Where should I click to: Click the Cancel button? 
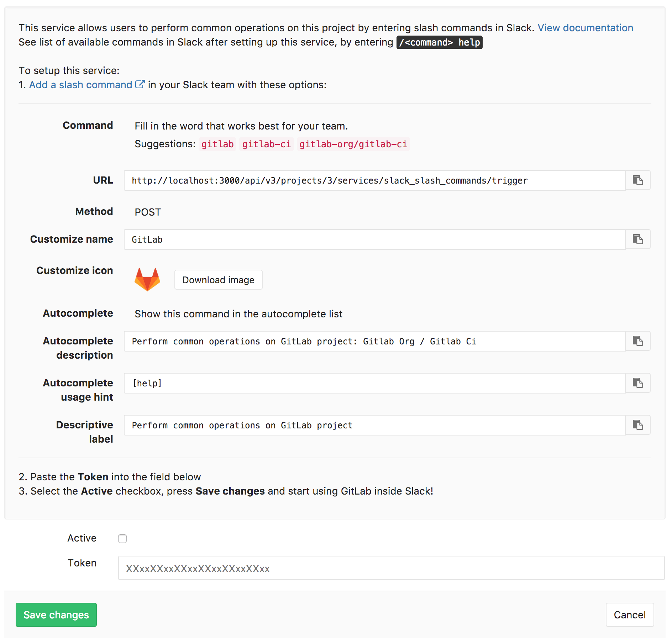629,614
